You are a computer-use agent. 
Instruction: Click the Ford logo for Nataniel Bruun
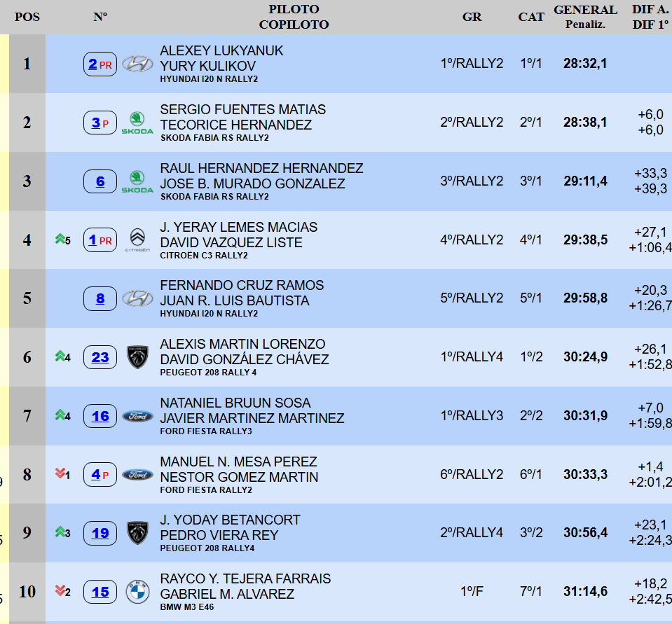[137, 416]
